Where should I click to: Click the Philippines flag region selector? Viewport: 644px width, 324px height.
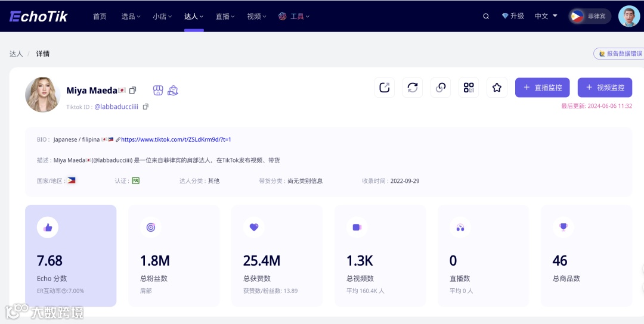(x=590, y=17)
